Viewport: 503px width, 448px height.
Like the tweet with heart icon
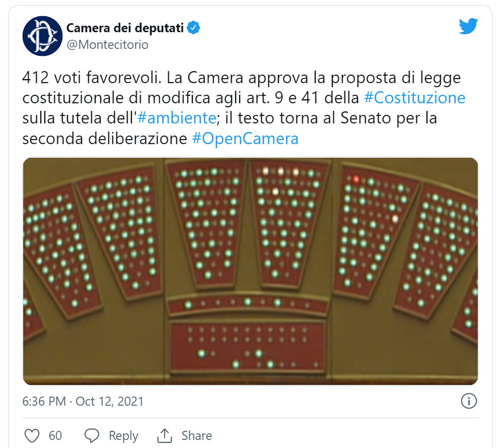click(x=32, y=436)
